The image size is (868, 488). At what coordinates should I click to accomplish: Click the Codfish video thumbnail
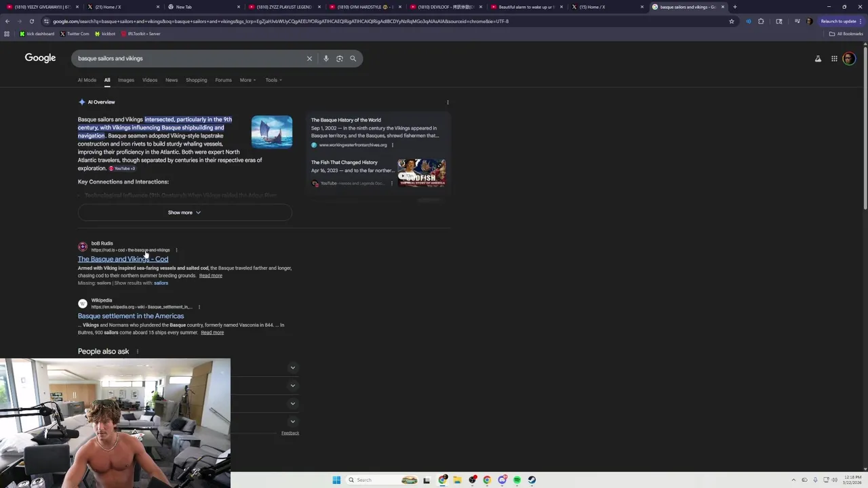point(422,173)
